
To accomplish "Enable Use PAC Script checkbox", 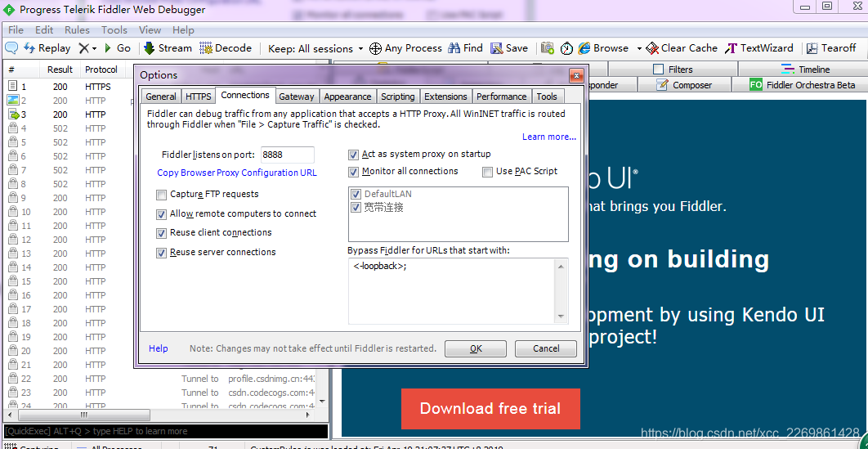I will coord(488,173).
